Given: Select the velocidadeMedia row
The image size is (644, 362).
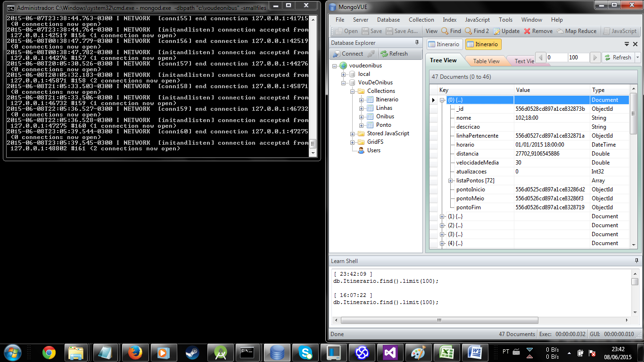Looking at the screenshot, I should (529, 163).
